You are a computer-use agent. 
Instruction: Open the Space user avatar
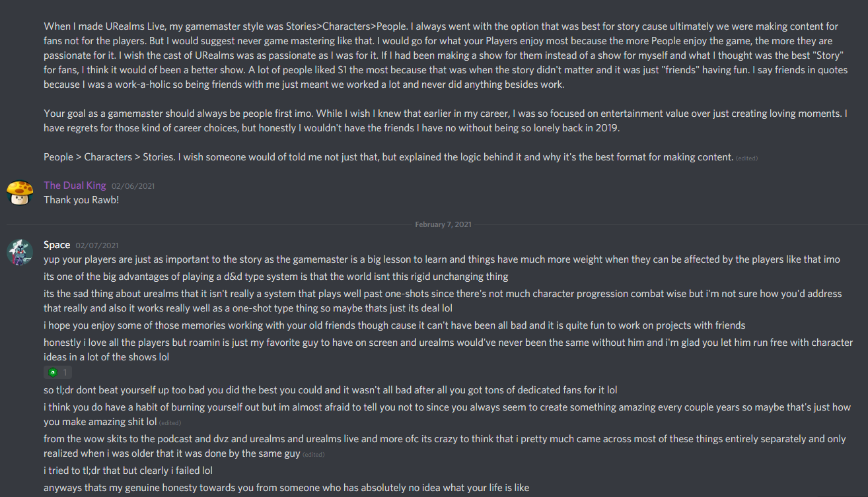pyautogui.click(x=20, y=253)
